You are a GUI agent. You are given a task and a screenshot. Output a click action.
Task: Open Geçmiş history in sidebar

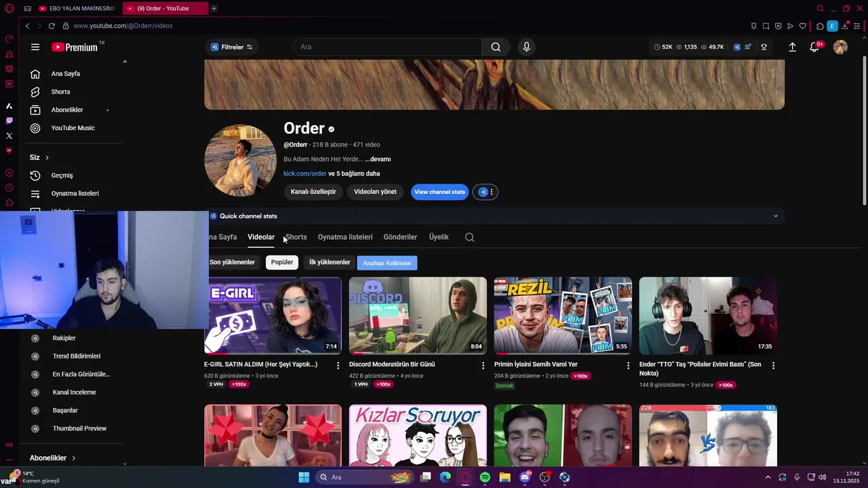point(62,176)
